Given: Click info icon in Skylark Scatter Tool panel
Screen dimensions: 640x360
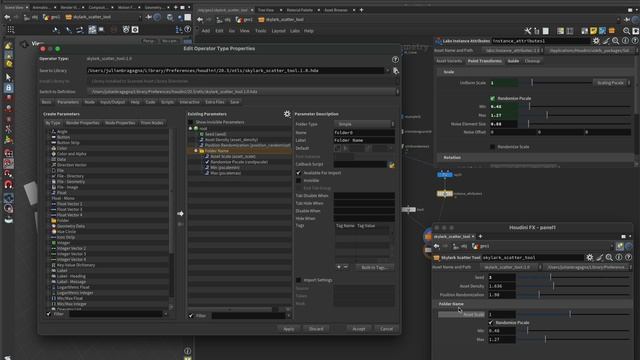Looking at the screenshot, I should pyautogui.click(x=619, y=258).
